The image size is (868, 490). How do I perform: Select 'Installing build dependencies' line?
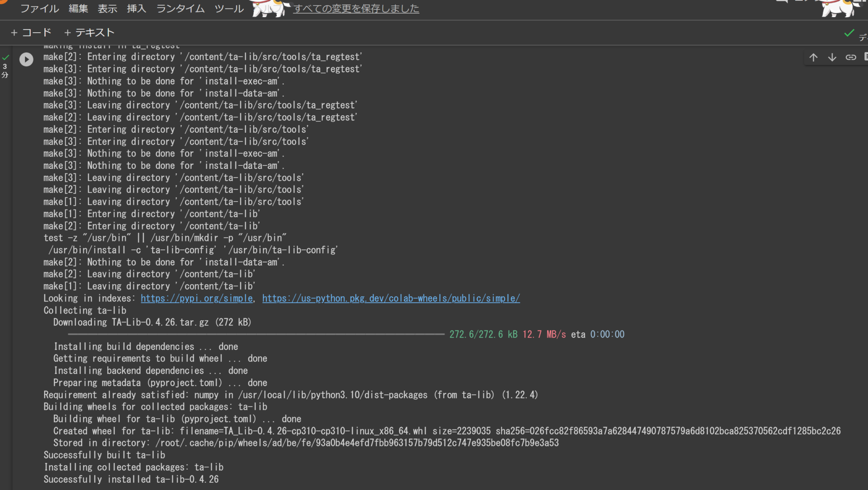[146, 347]
